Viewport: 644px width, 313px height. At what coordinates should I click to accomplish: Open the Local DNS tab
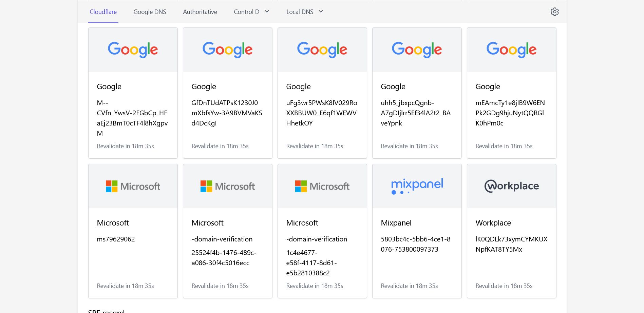(x=300, y=12)
